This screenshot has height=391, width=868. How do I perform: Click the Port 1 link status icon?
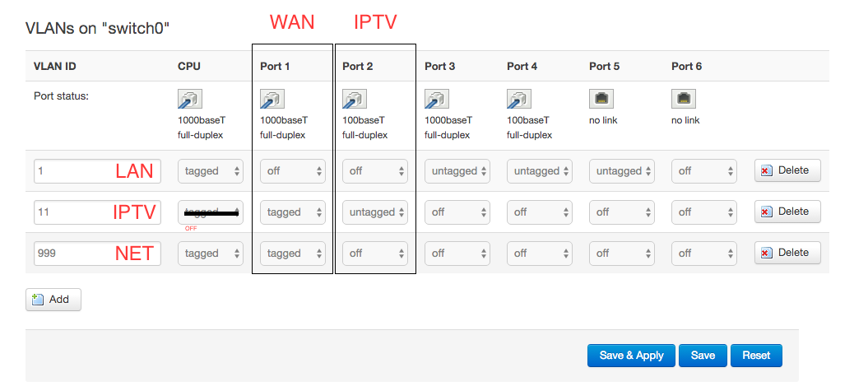272,99
